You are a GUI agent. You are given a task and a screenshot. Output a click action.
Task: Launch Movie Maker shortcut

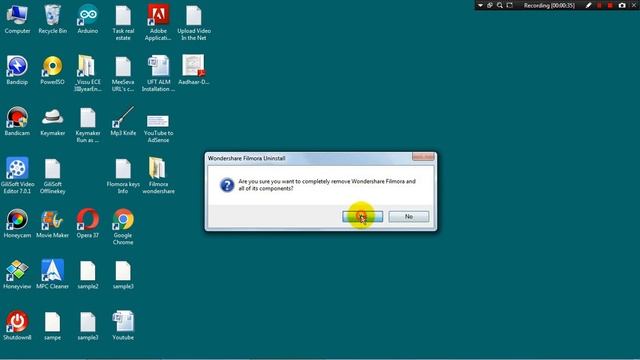pos(52,224)
